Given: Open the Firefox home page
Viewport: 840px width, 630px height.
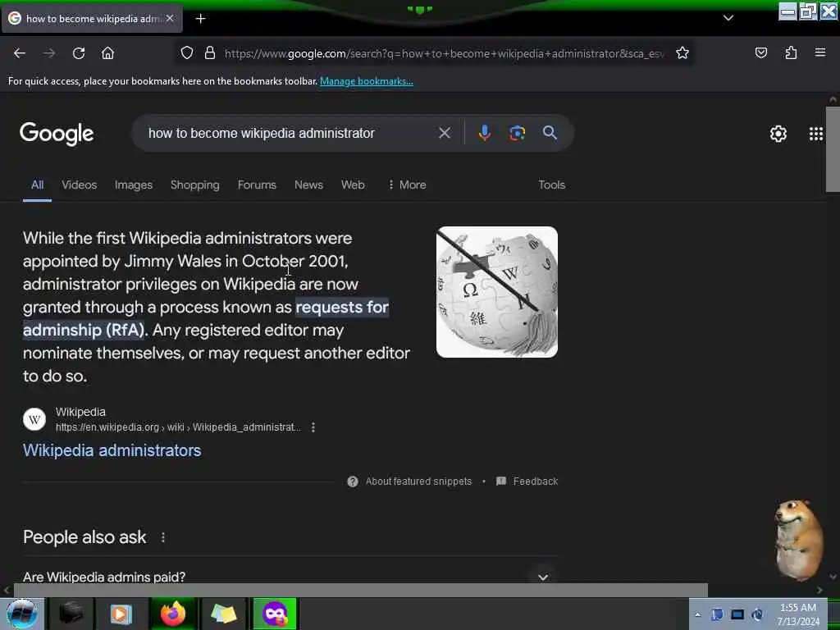Looking at the screenshot, I should (x=107, y=53).
